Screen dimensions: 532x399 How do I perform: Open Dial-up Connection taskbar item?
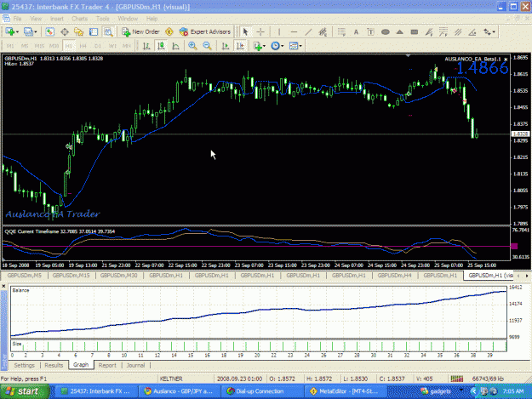[262, 391]
